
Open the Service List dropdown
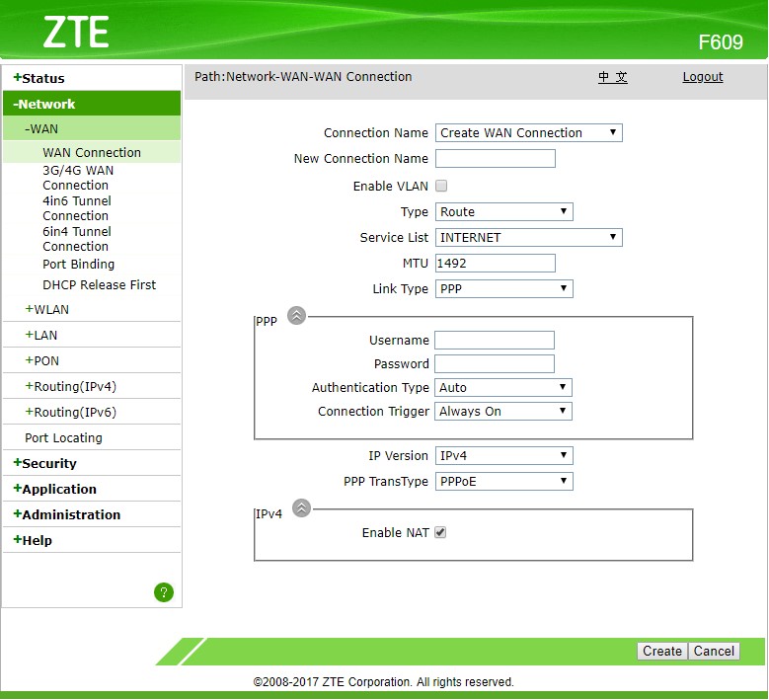[x=529, y=237]
